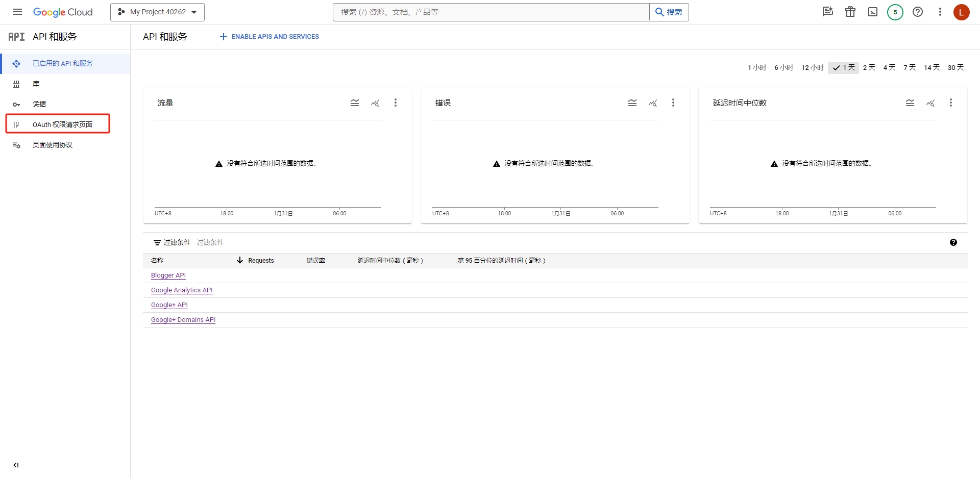The image size is (980, 478).
Task: Open the My Project 40262 selector
Action: pyautogui.click(x=157, y=12)
